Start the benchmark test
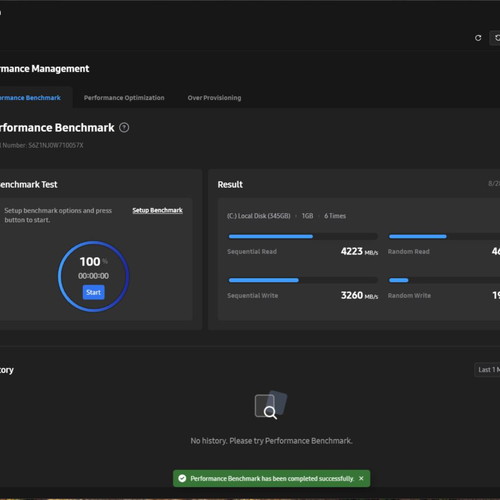 click(93, 292)
